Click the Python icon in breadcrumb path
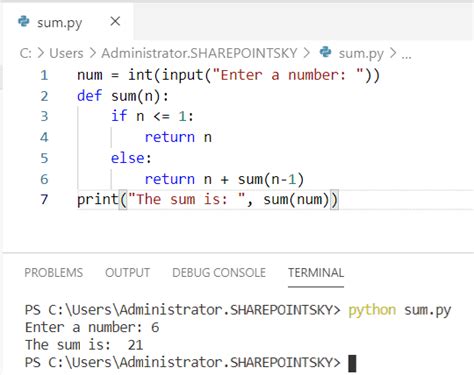Image resolution: width=474 pixels, height=375 pixels. click(x=325, y=52)
